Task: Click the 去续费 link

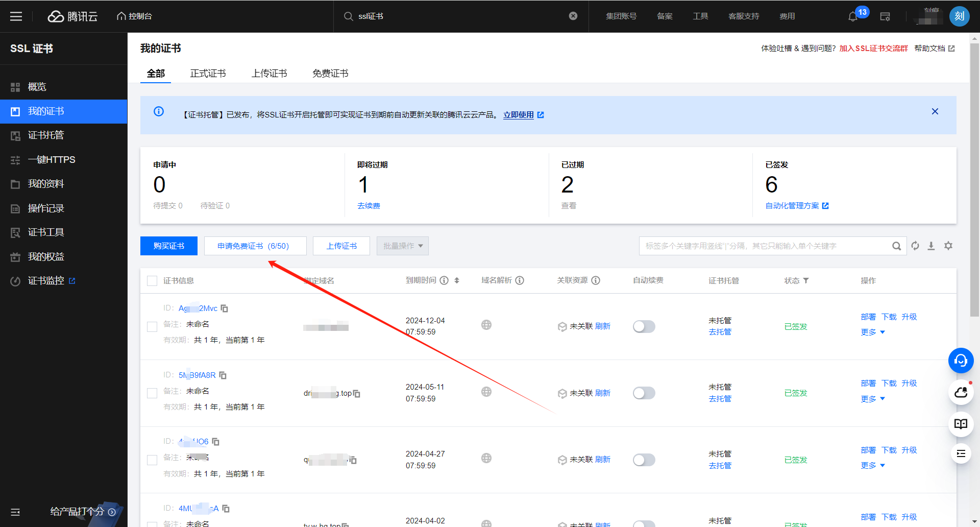Action: click(x=369, y=206)
